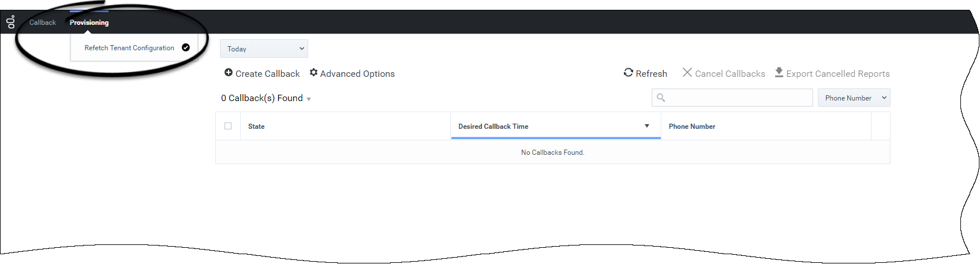This screenshot has width=980, height=264.
Task: Open the Today date range dropdown
Action: pyautogui.click(x=264, y=49)
